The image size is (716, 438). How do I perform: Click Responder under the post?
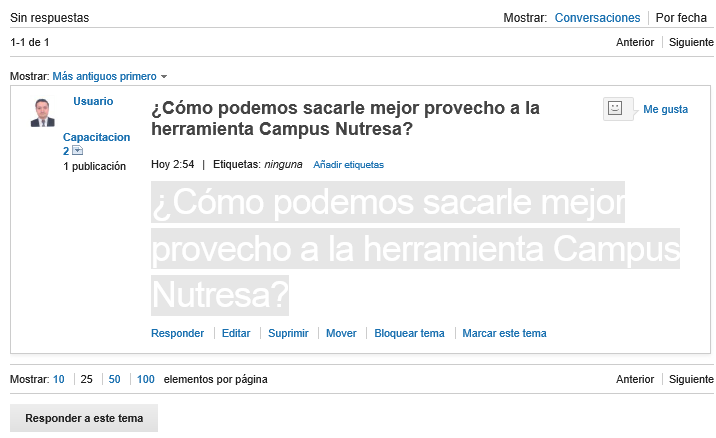177,333
